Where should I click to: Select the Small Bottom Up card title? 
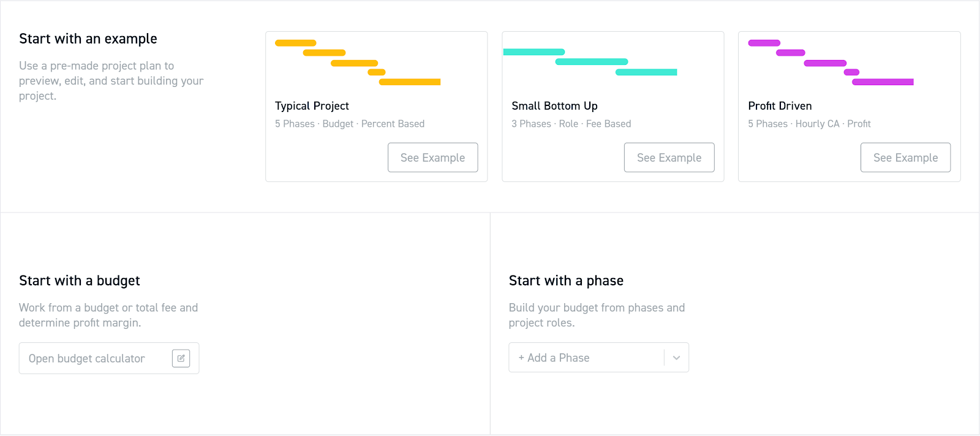click(554, 106)
